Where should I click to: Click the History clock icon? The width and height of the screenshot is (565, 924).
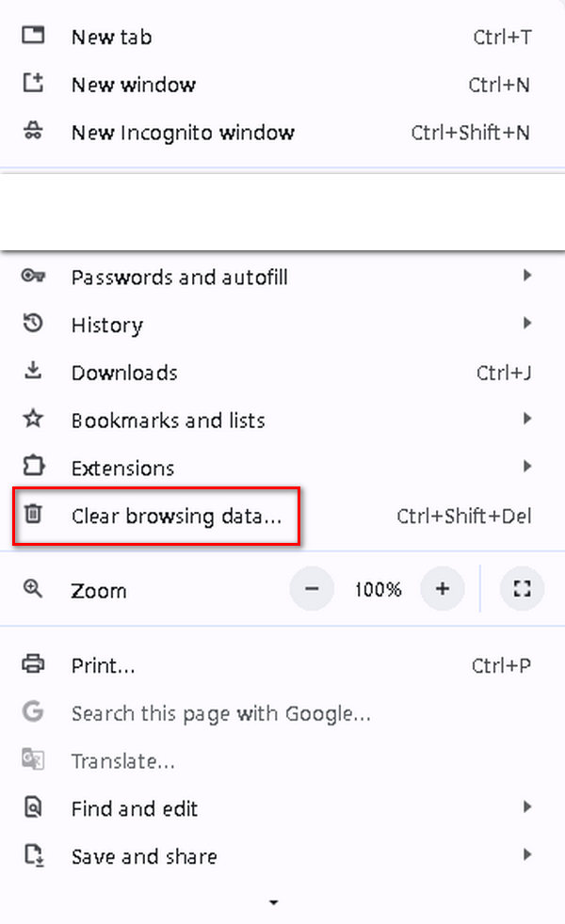(33, 325)
